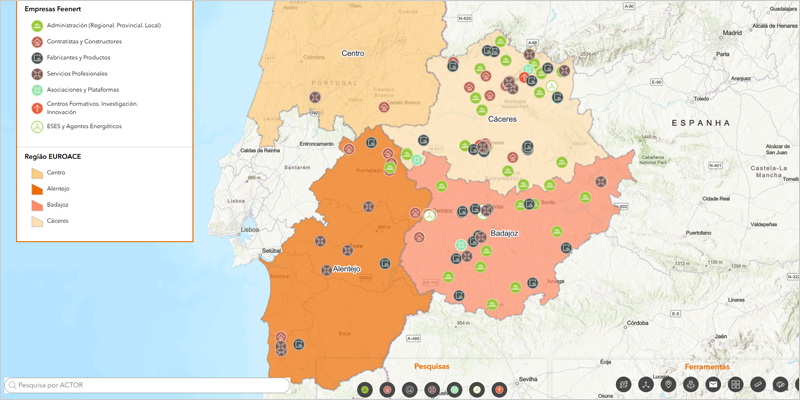Click the Cáceres region label on map
The width and height of the screenshot is (800, 400).
pyautogui.click(x=502, y=119)
